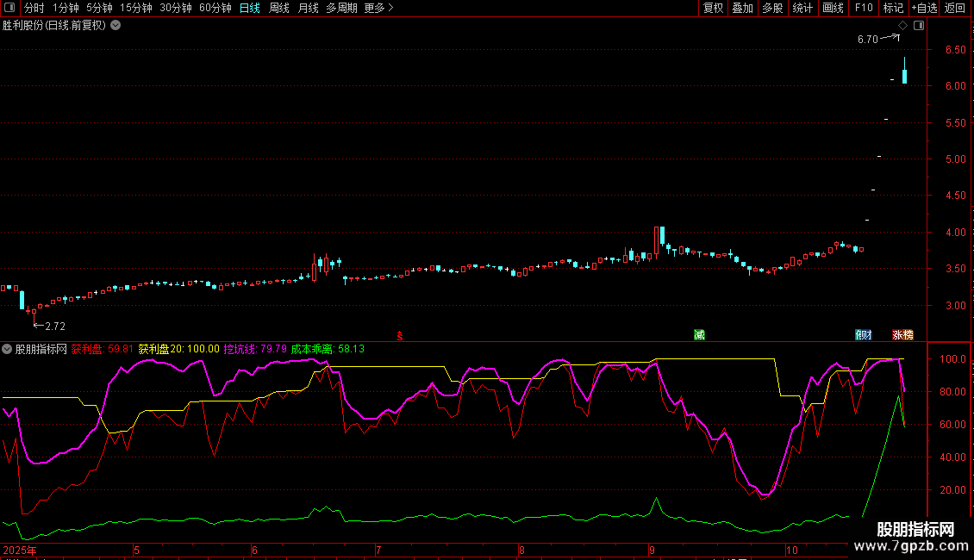
Task: Click the 涨榜 badge under the candlesticks
Action: point(902,334)
